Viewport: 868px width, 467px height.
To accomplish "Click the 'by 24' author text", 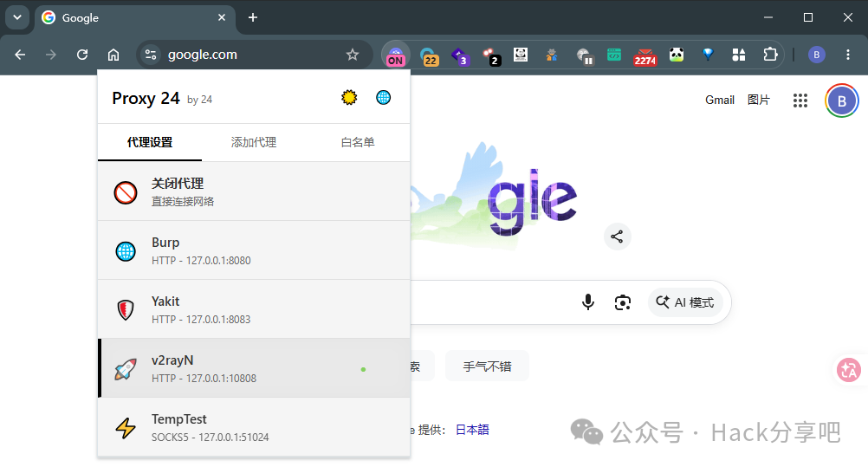I will pos(200,100).
